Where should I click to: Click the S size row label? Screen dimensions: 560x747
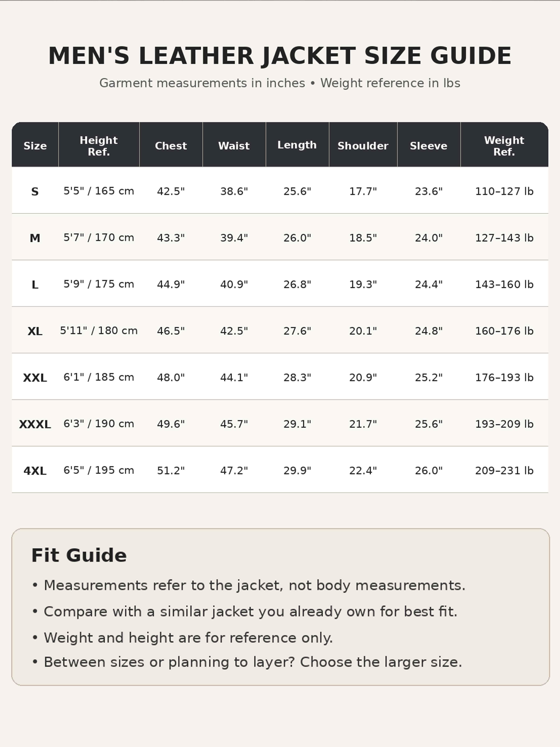click(35, 191)
